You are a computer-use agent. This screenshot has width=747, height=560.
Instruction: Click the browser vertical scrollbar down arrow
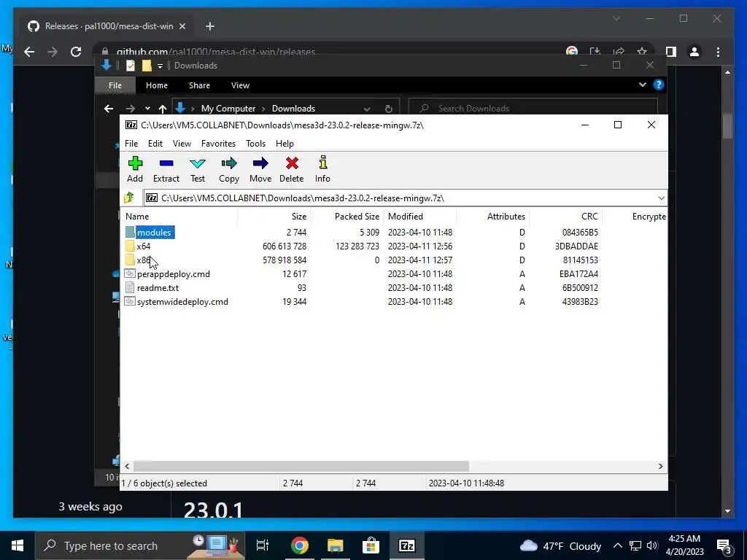click(727, 511)
